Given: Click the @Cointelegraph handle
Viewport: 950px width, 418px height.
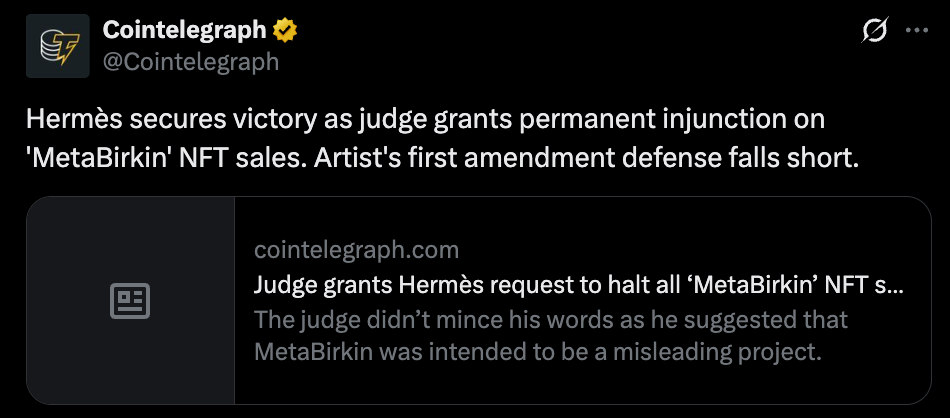Looking at the screenshot, I should [190, 61].
